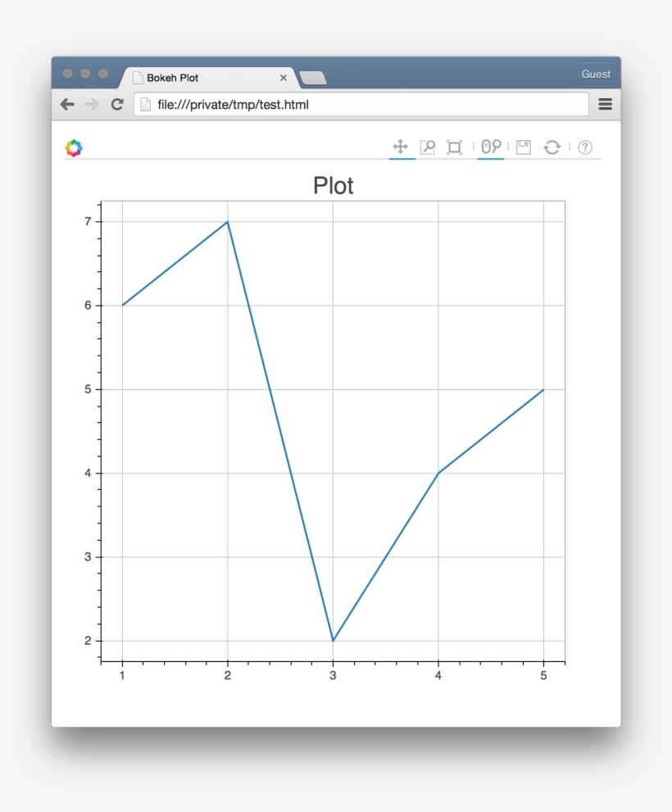Click the Bokeh logo icon
Screen dimensions: 672x812
[74, 148]
